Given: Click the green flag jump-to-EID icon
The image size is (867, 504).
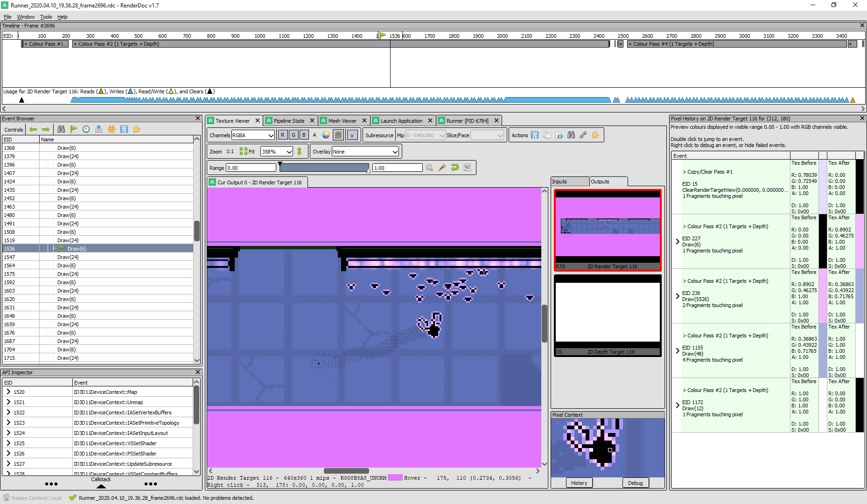Looking at the screenshot, I should 74,129.
